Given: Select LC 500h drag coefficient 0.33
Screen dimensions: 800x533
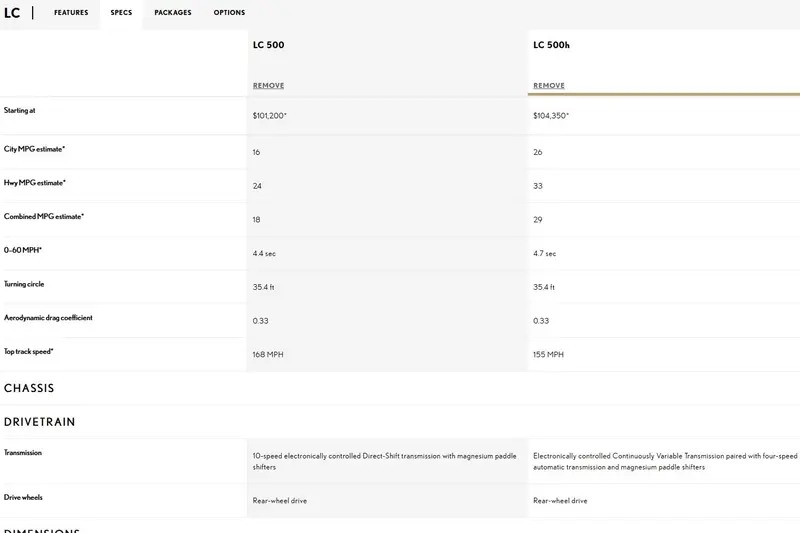Looking at the screenshot, I should pyautogui.click(x=541, y=321).
